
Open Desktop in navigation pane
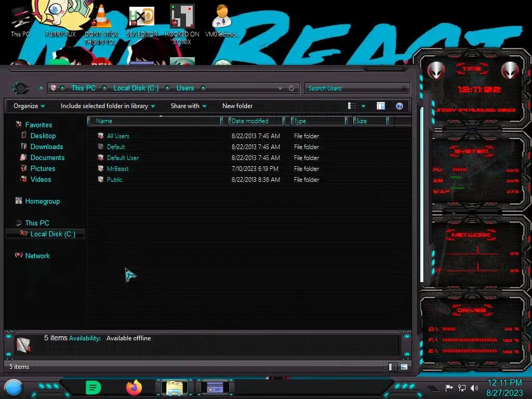pos(43,136)
